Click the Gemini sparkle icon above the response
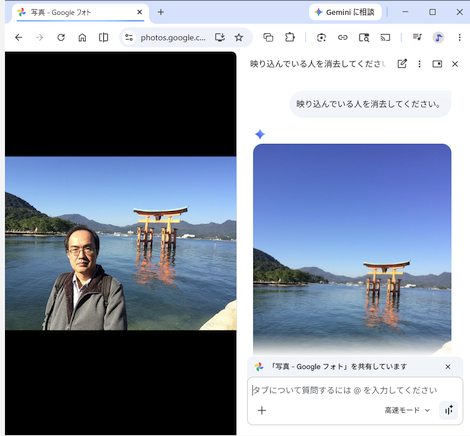470x436 pixels. point(260,134)
